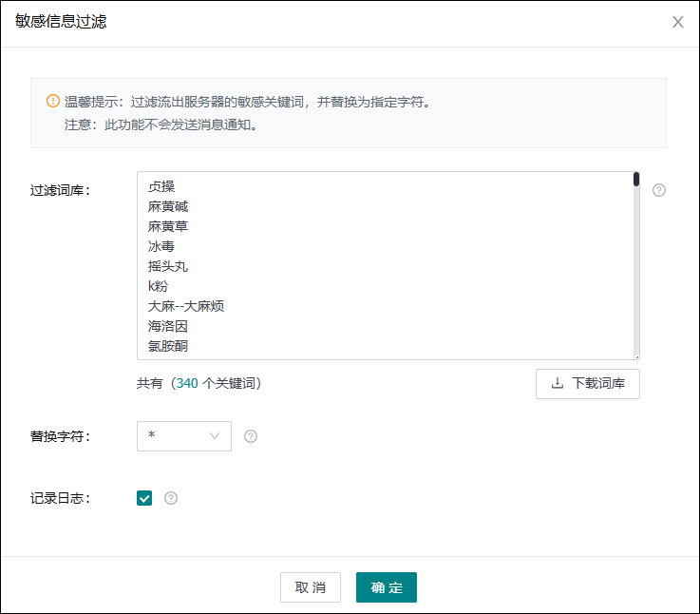Click help icon next to 记录日志 checkbox

pyautogui.click(x=171, y=498)
